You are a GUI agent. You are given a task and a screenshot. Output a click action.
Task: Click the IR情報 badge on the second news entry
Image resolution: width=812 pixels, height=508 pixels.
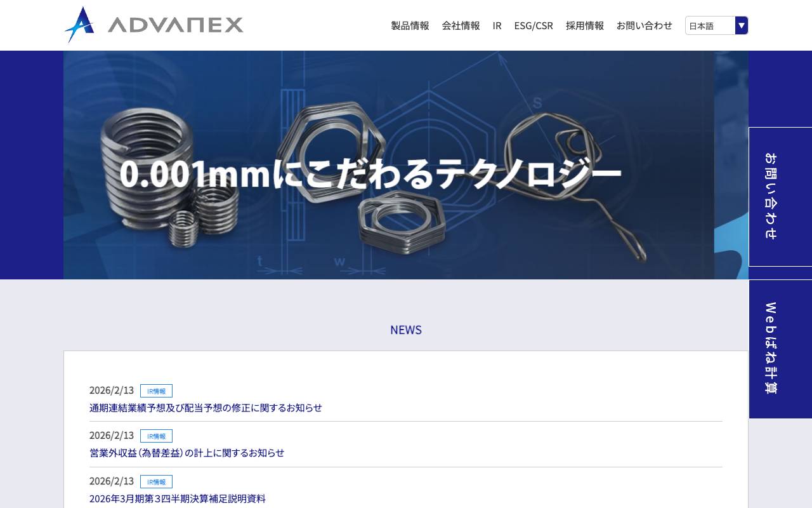pyautogui.click(x=157, y=436)
